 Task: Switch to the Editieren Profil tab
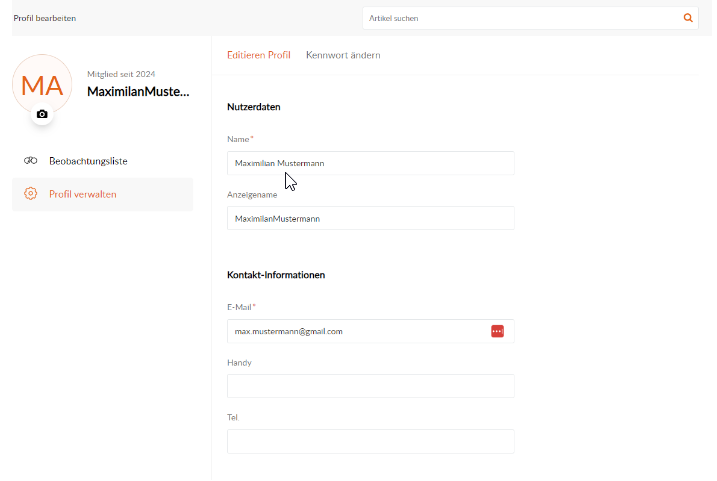258,55
